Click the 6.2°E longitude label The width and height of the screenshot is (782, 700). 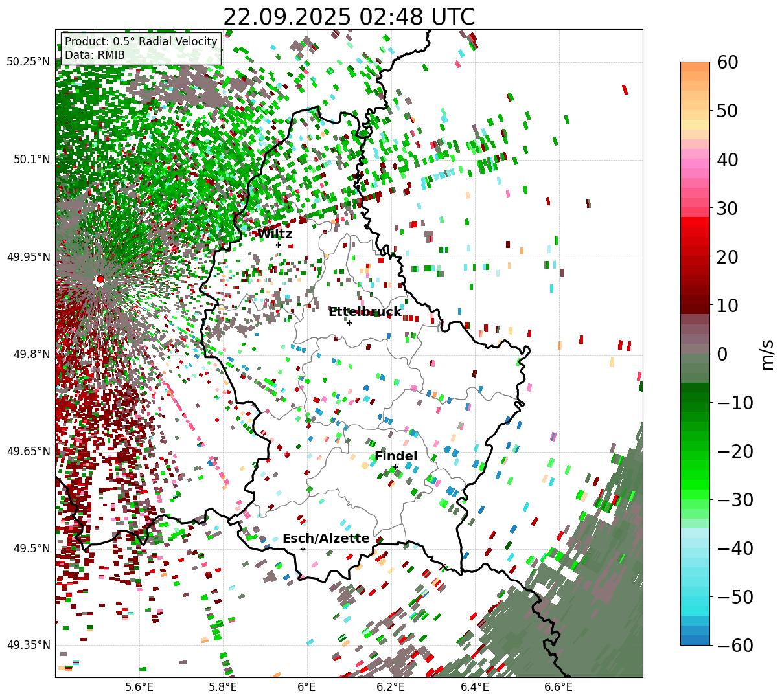coord(391,687)
